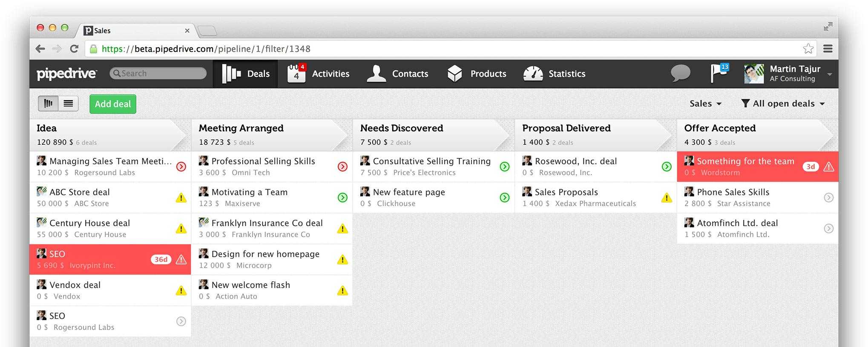This screenshot has height=347, width=868.
Task: Click the grey arrow icon on SEO Rogersound Labs
Action: pyautogui.click(x=181, y=321)
